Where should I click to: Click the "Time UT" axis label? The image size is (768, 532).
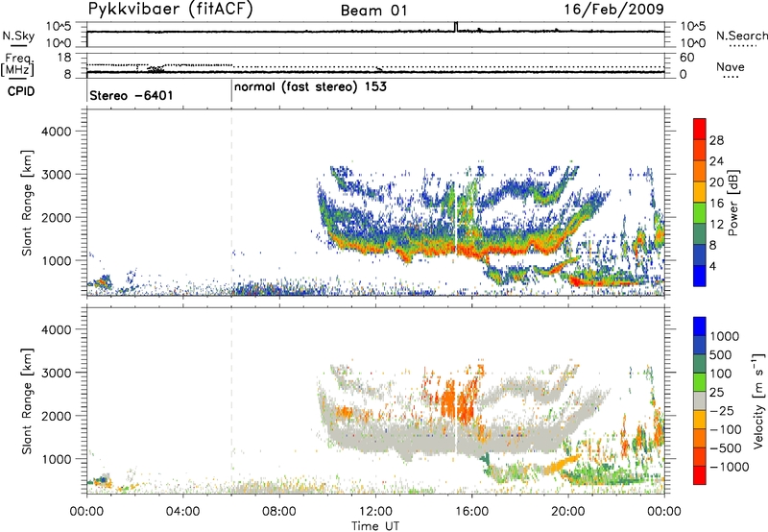[375, 526]
